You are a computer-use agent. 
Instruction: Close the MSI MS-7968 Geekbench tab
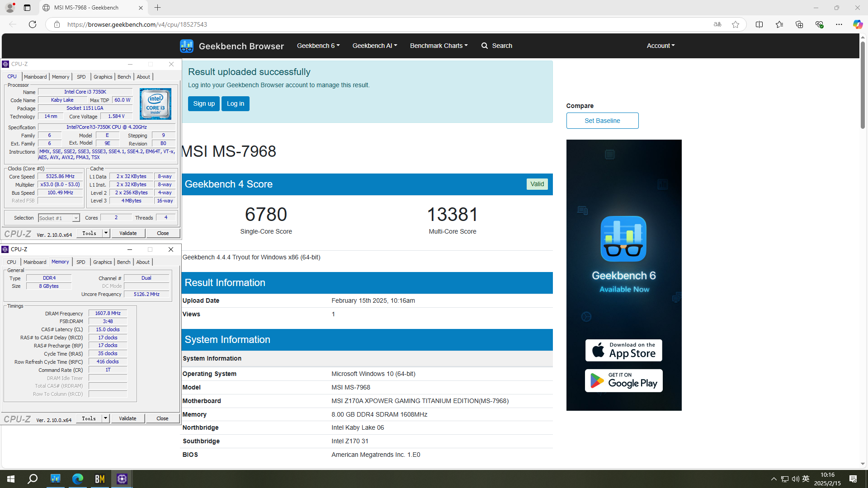[141, 8]
